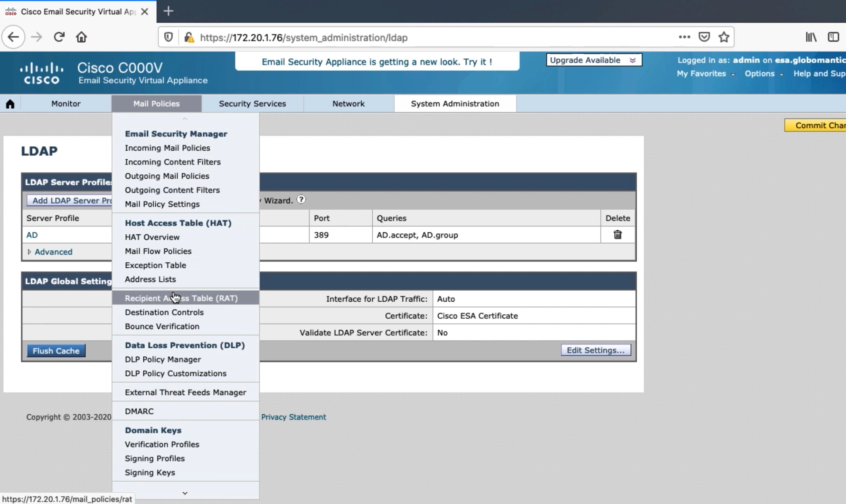Click the appliance home icon in navigation bar
Image resolution: width=846 pixels, height=504 pixels.
coord(10,104)
